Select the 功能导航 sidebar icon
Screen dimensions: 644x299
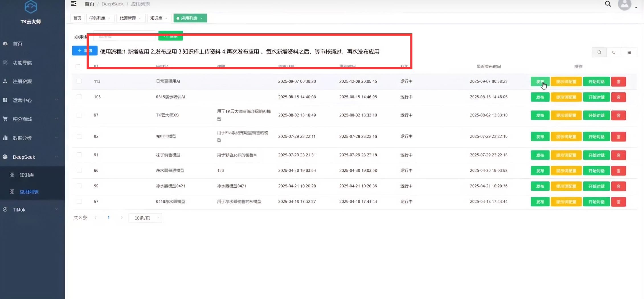click(x=5, y=62)
